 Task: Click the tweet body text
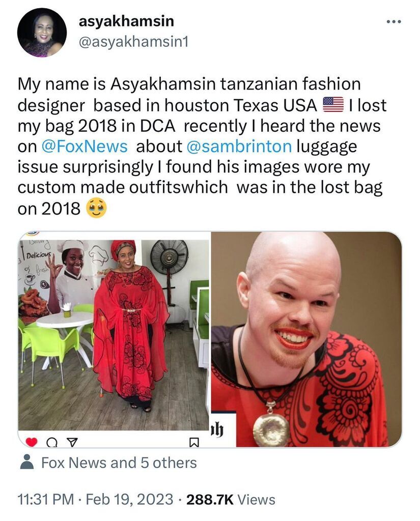(202, 147)
